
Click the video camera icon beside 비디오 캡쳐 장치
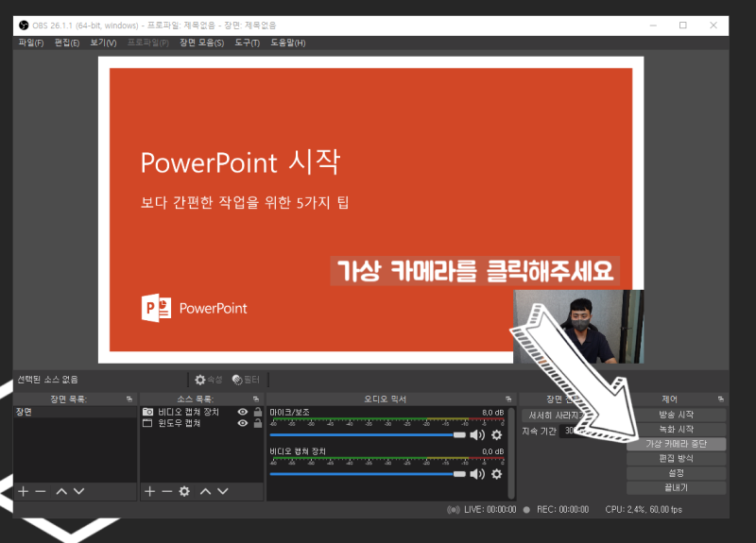click(x=147, y=412)
